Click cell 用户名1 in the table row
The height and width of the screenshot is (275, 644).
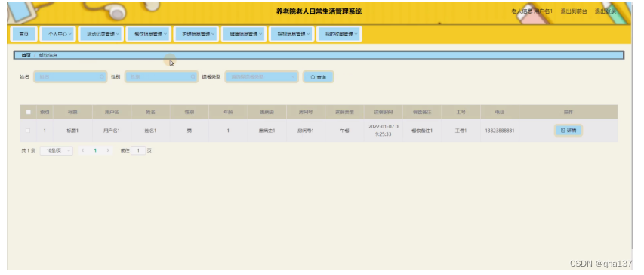tap(112, 131)
